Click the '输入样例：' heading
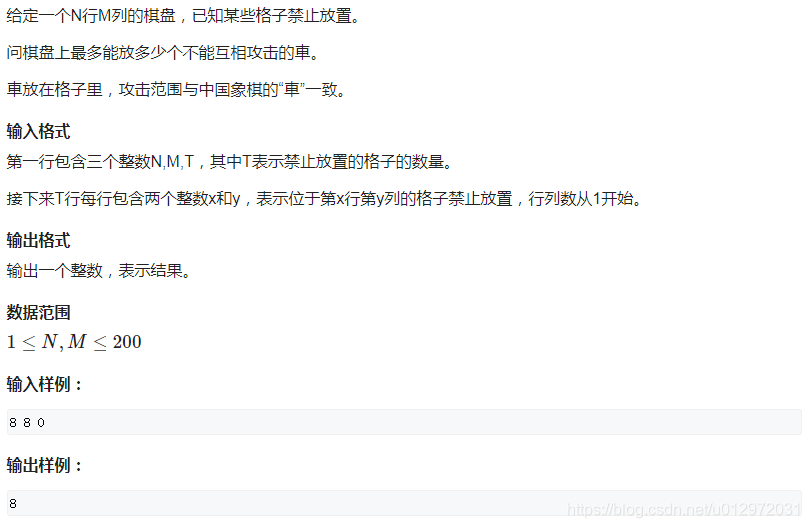Image resolution: width=809 pixels, height=528 pixels. pyautogui.click(x=44, y=385)
